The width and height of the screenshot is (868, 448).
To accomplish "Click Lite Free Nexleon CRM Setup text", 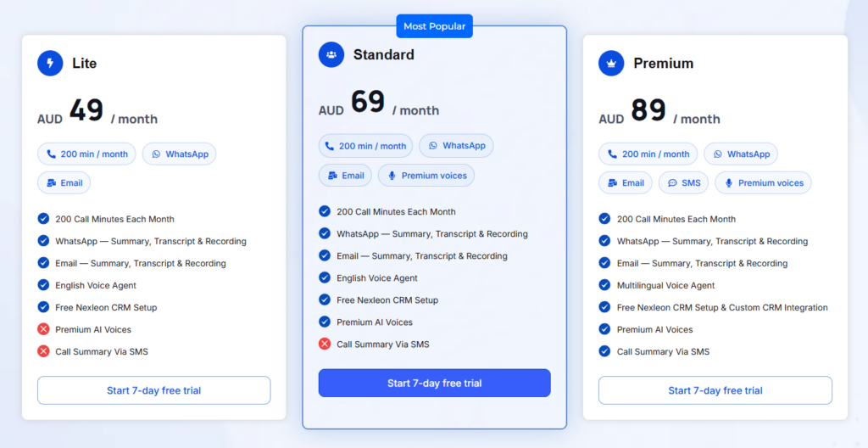I will pos(106,307).
